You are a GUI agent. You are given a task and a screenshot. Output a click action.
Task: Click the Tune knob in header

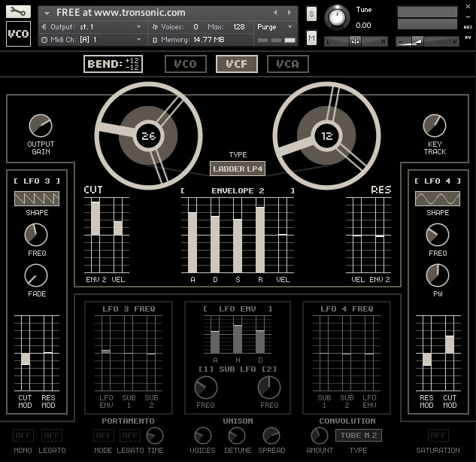[339, 17]
